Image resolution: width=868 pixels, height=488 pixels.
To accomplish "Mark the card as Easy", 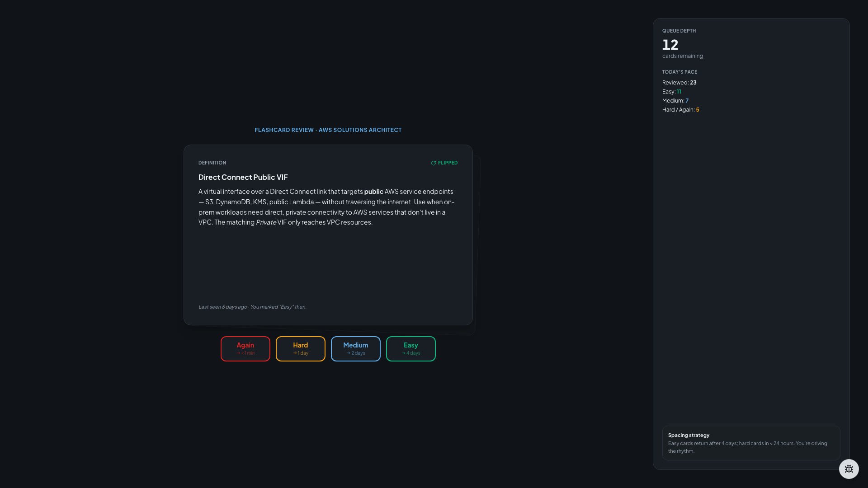I will point(411,349).
